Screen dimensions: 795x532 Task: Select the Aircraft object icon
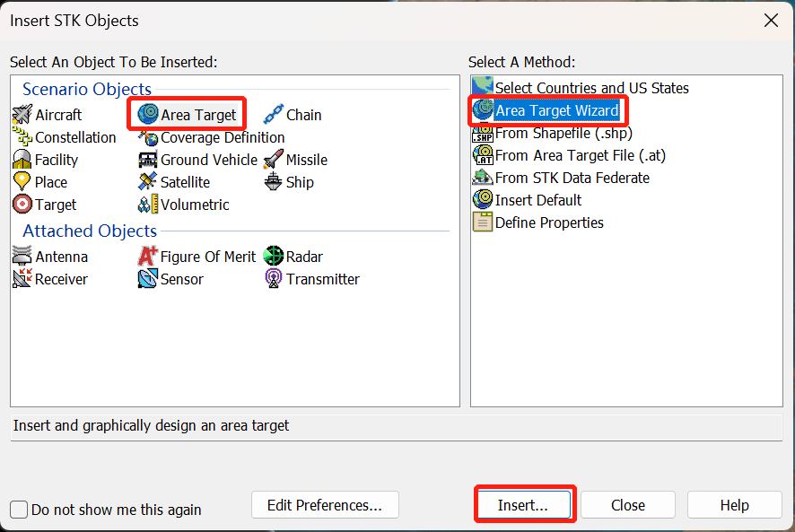click(22, 115)
